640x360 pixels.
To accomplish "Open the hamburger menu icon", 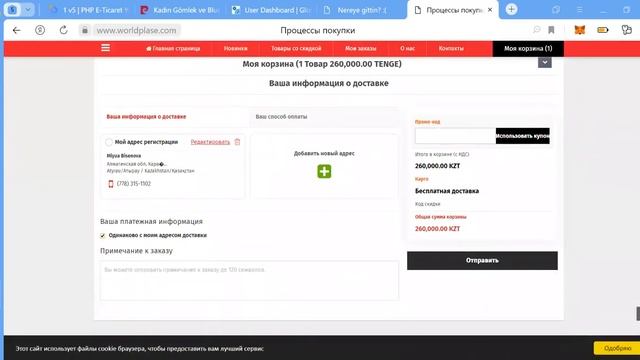I will [x=105, y=48].
